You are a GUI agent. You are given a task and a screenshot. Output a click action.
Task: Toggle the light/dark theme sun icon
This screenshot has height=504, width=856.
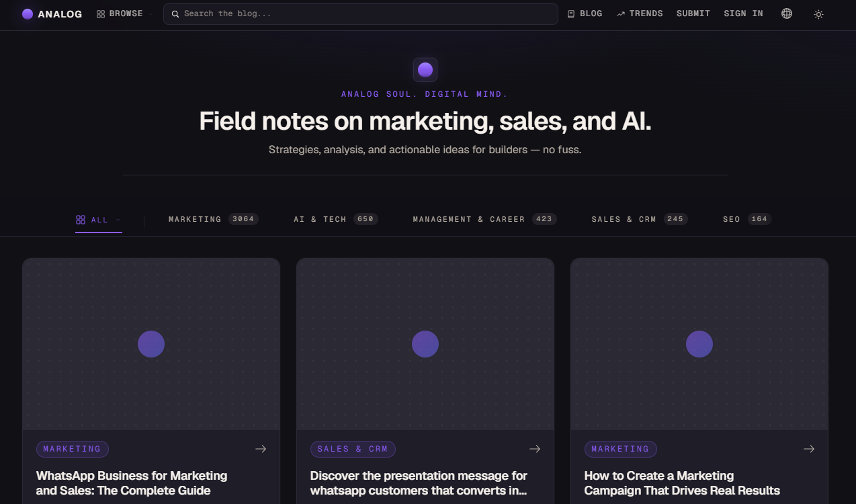pos(818,14)
